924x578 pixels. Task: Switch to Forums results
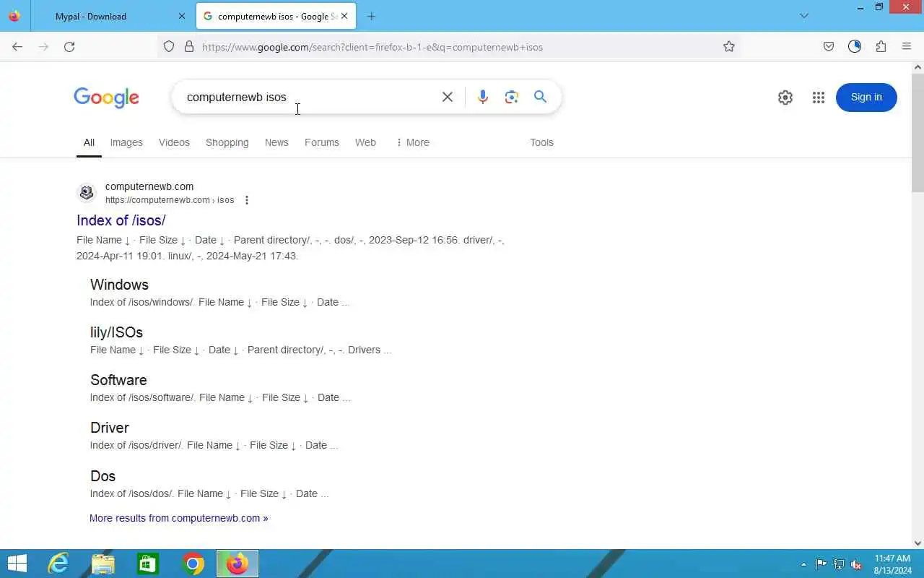click(x=322, y=142)
